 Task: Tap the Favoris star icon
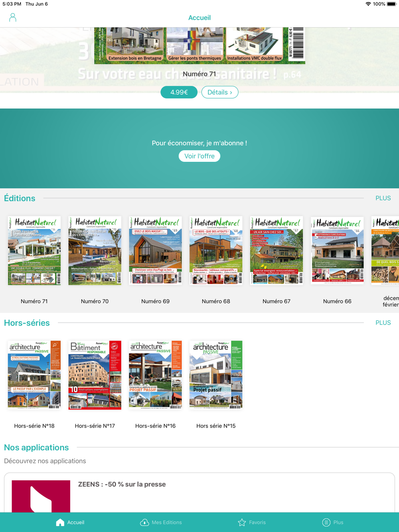[x=242, y=522]
